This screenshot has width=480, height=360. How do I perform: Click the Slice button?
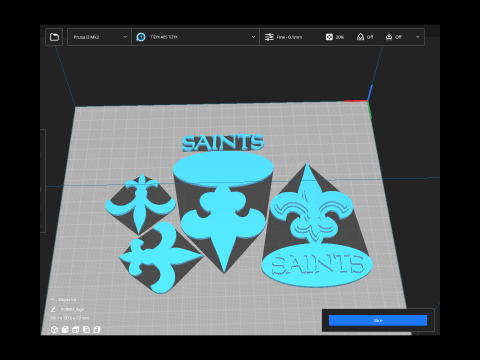[378, 320]
